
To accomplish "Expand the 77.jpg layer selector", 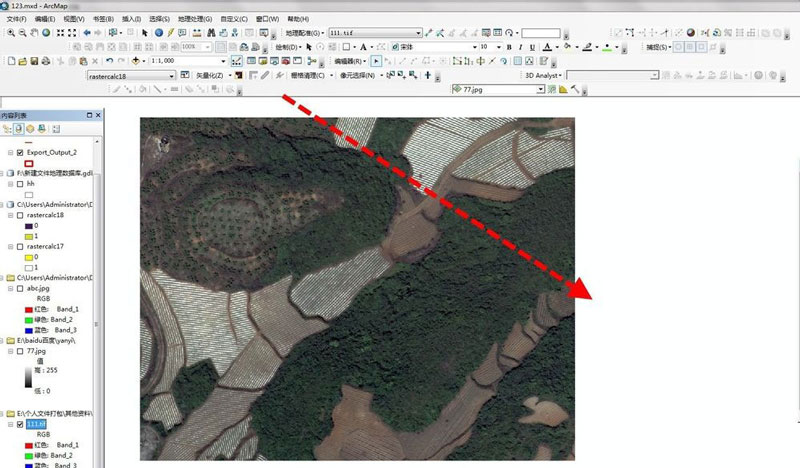I will (541, 89).
